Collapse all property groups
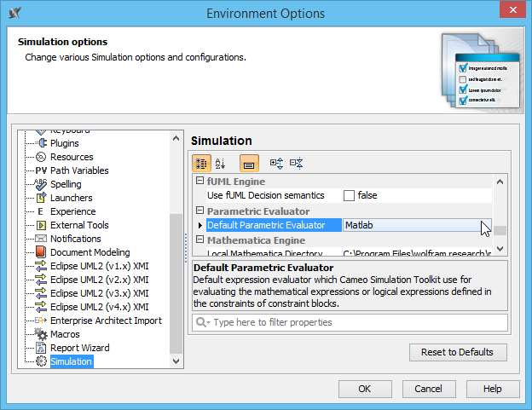The image size is (532, 410). tap(296, 163)
